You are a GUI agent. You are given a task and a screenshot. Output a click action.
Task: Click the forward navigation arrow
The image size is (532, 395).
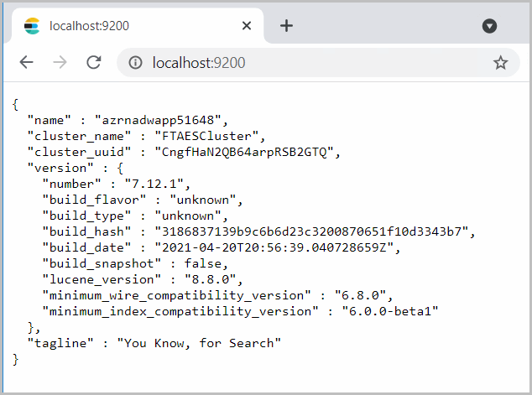[60, 63]
